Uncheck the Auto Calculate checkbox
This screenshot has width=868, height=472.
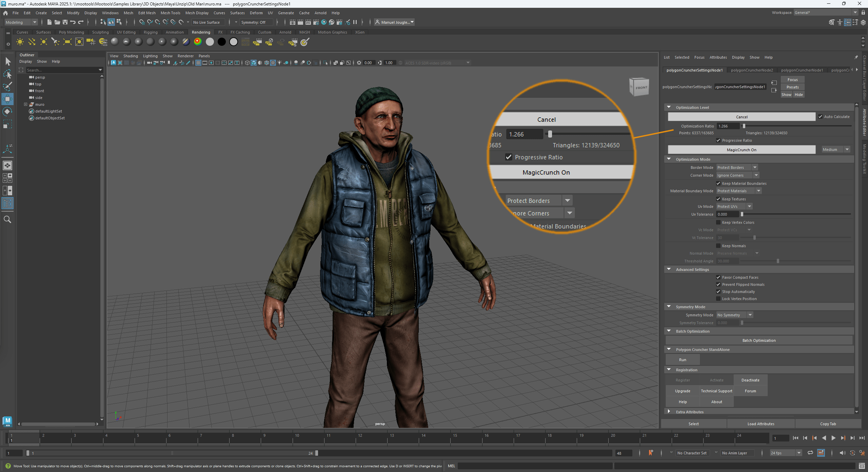[x=820, y=117]
